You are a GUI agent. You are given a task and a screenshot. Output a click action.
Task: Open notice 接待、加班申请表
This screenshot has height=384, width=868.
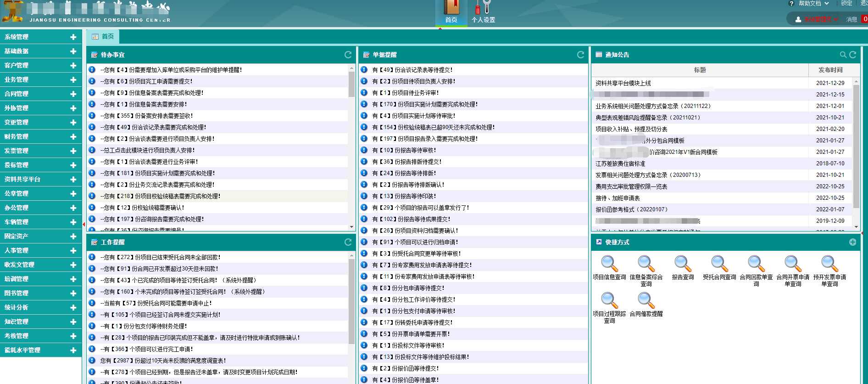[x=618, y=198]
